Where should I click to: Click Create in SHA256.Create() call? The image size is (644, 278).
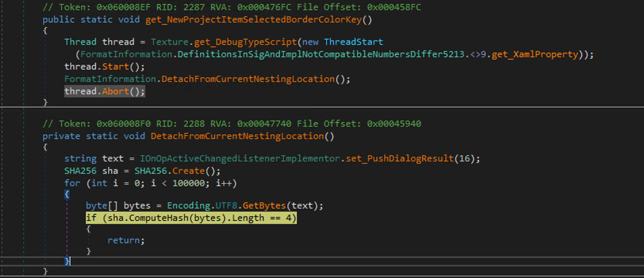pyautogui.click(x=189, y=171)
